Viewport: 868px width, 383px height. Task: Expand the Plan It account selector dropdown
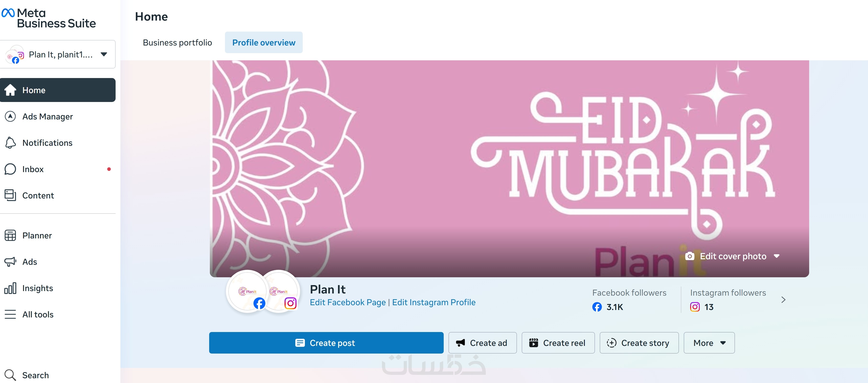pos(58,54)
